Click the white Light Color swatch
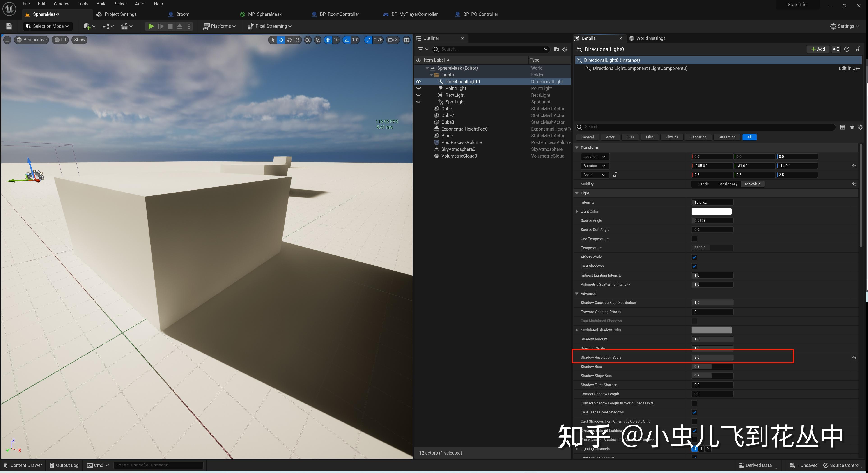Viewport: 868px width, 473px height. click(711, 211)
